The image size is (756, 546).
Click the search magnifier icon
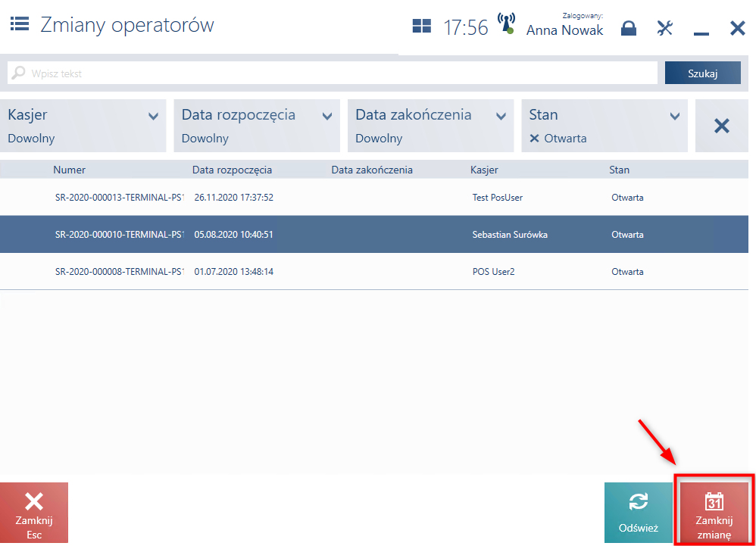point(18,73)
